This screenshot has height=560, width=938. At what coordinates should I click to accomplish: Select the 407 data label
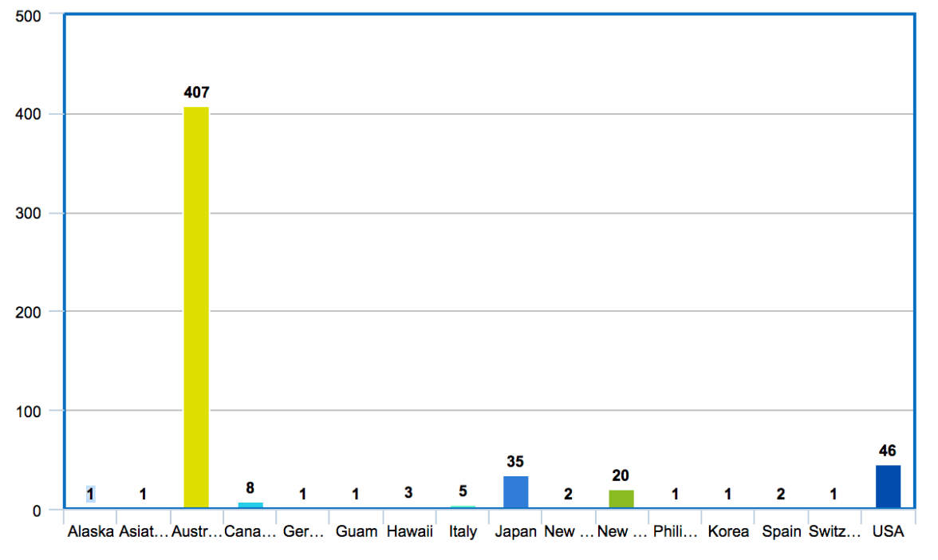(x=196, y=93)
